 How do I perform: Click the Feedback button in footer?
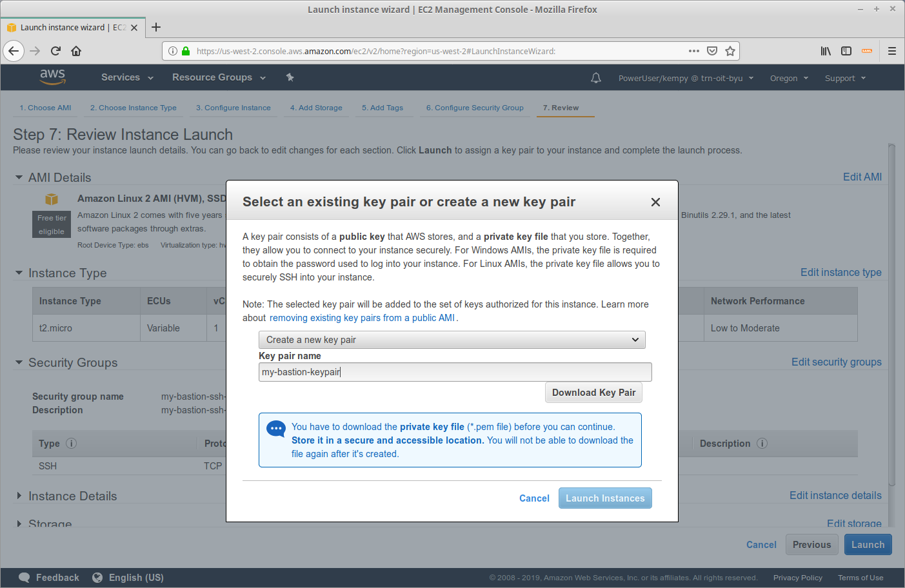(57, 578)
